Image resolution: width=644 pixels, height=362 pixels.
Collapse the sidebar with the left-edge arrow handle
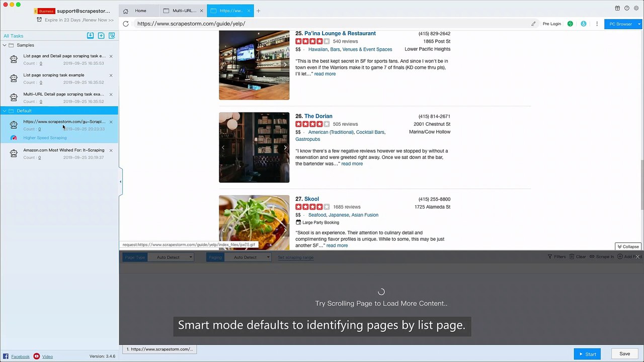pos(120,182)
